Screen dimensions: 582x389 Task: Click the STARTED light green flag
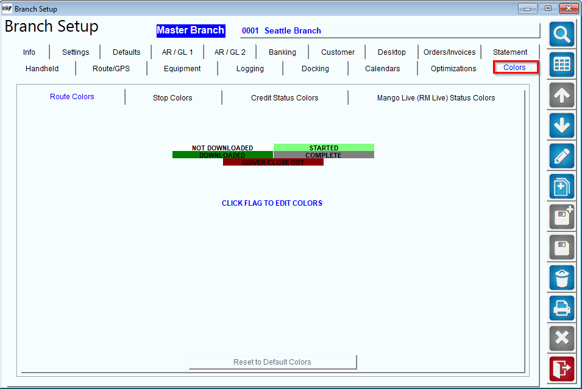(x=324, y=148)
